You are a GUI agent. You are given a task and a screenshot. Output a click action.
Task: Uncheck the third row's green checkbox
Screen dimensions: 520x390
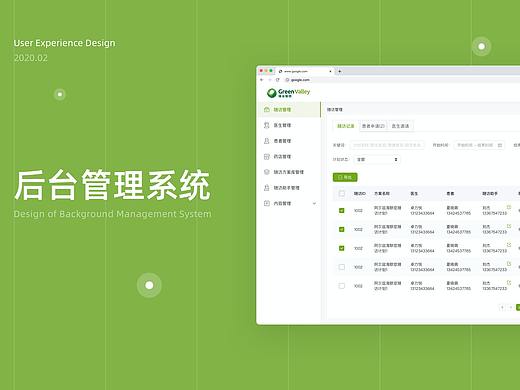[x=342, y=248]
